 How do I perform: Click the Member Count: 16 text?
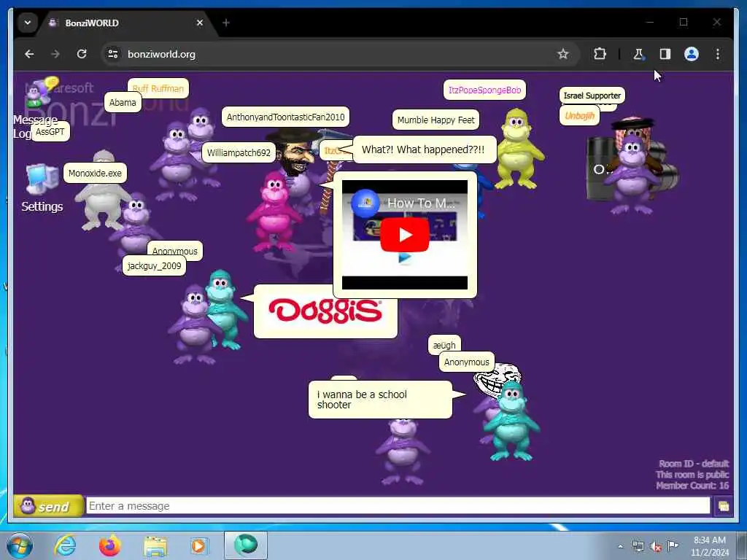692,486
